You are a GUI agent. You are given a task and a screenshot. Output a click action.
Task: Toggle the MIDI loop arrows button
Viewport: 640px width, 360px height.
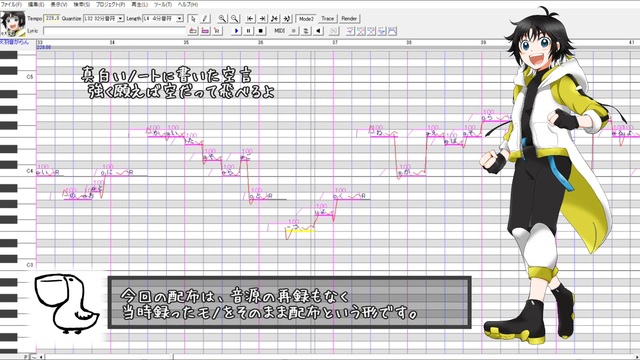306,31
